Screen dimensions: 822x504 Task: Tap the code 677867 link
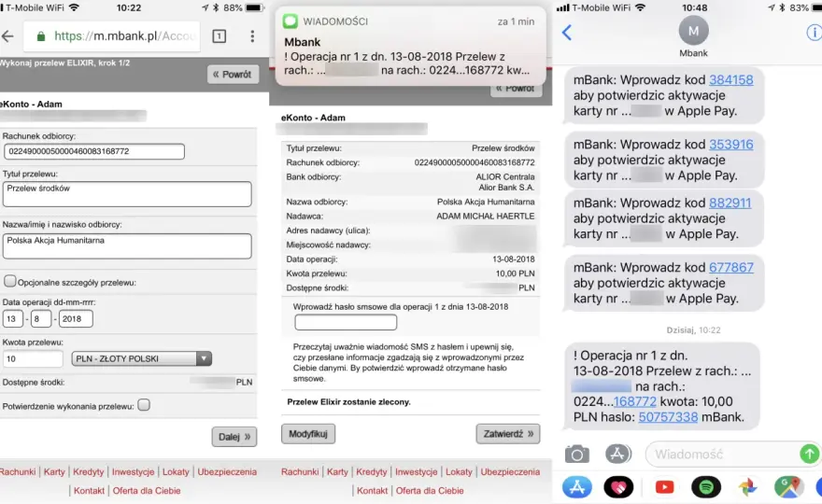730,267
